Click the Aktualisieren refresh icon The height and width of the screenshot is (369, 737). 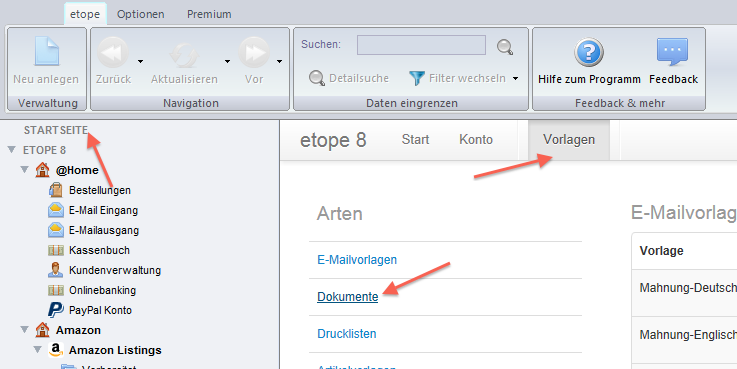pos(184,55)
